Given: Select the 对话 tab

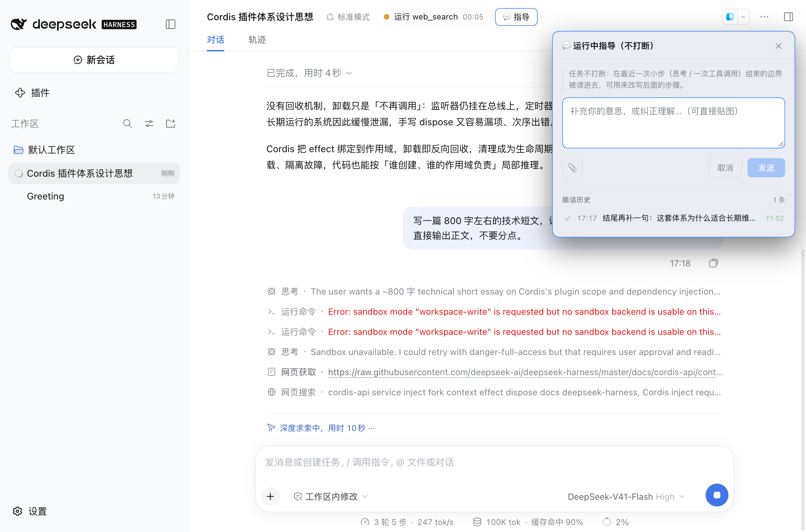Looking at the screenshot, I should (x=215, y=40).
